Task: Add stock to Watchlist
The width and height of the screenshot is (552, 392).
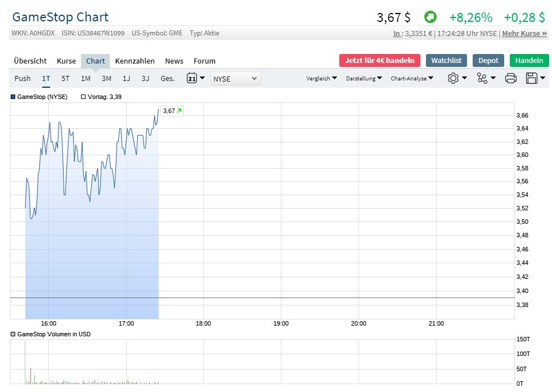Action: [446, 60]
